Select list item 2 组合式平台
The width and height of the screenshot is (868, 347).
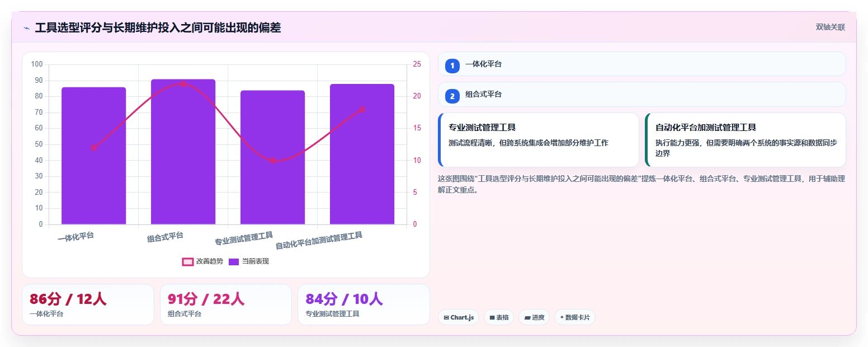pyautogui.click(x=641, y=94)
